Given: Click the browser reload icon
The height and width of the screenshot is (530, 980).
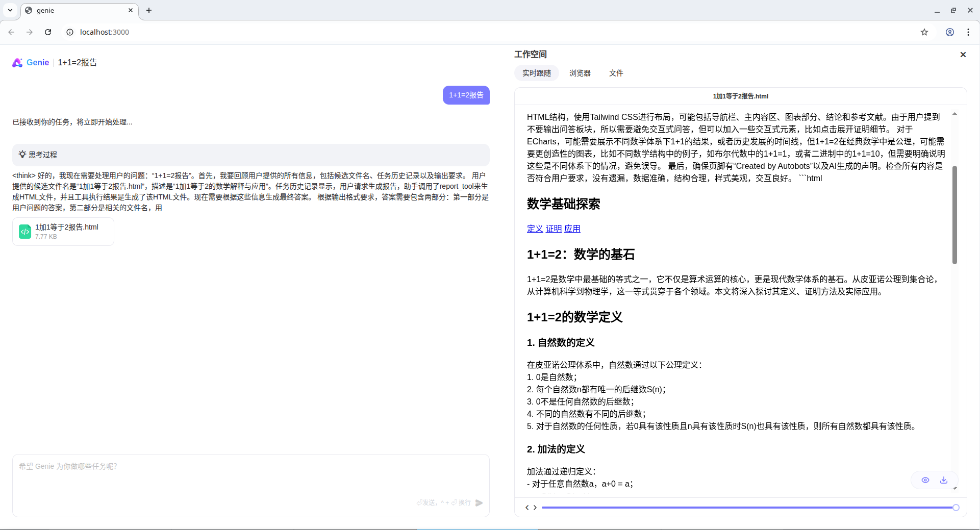Looking at the screenshot, I should [x=47, y=32].
